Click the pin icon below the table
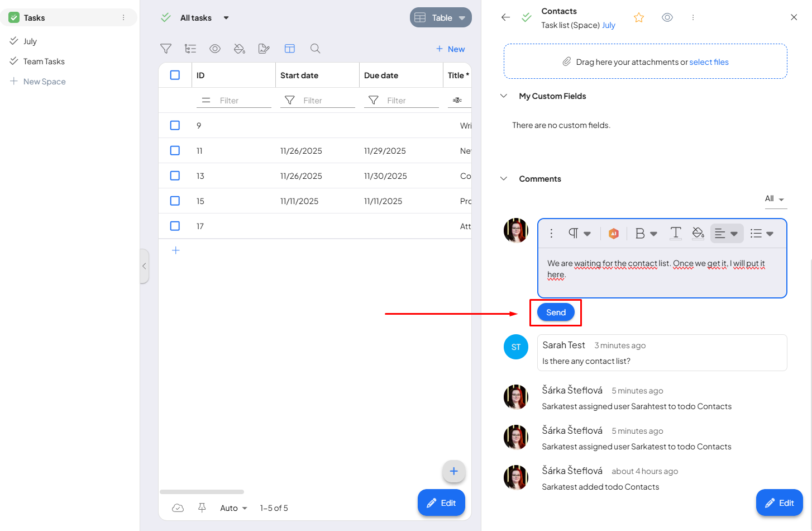This screenshot has height=531, width=812. coord(202,508)
